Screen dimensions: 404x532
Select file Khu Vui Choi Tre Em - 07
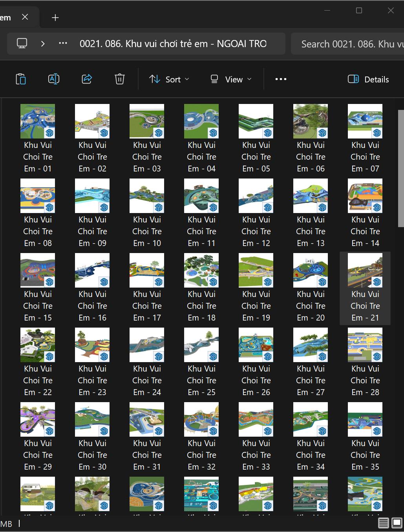[365, 138]
